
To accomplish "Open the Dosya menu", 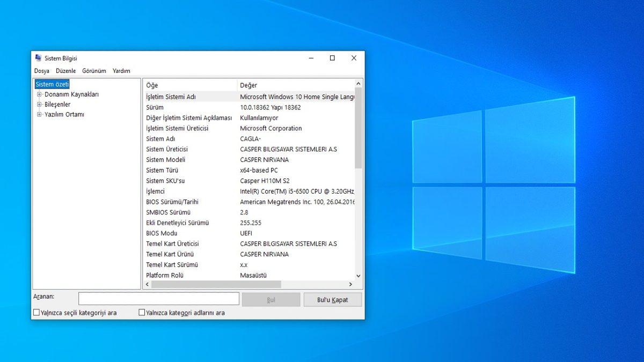I will [42, 70].
